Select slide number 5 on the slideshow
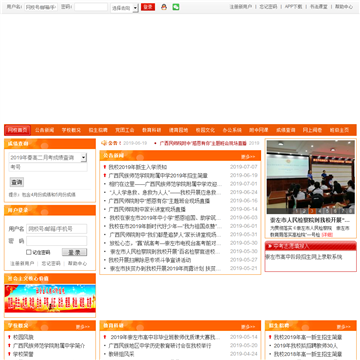The height and width of the screenshot is (360, 360). (x=327, y=211)
